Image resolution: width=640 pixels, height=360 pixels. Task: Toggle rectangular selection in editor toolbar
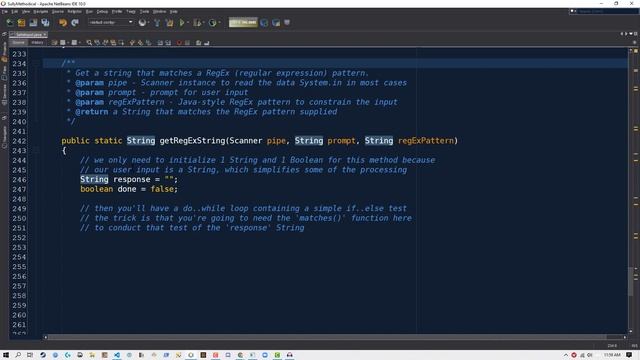pyautogui.click(x=121, y=42)
